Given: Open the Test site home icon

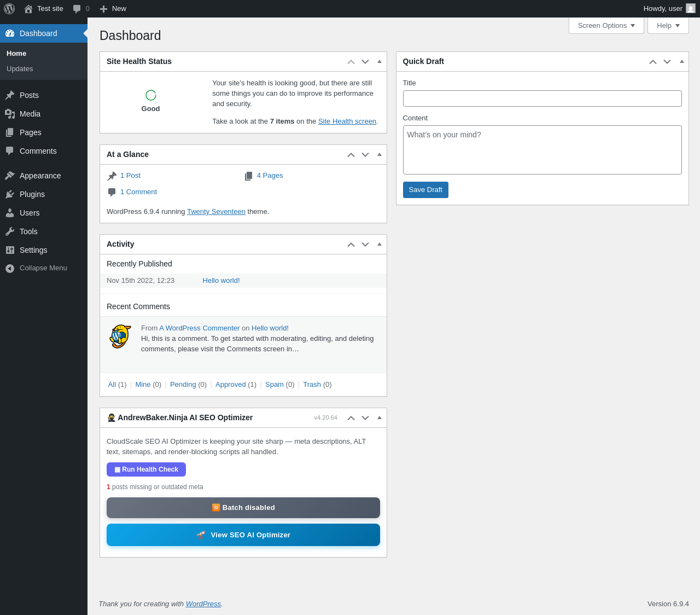Looking at the screenshot, I should [x=28, y=9].
